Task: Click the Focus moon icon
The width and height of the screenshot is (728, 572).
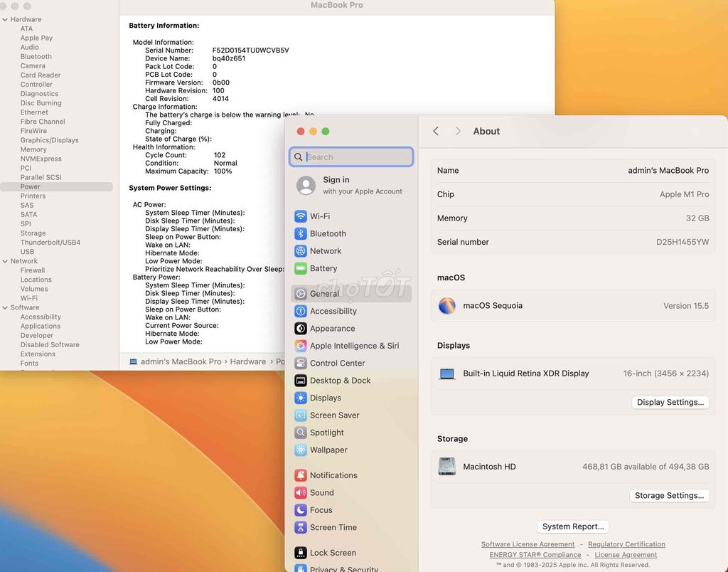Action: (301, 510)
